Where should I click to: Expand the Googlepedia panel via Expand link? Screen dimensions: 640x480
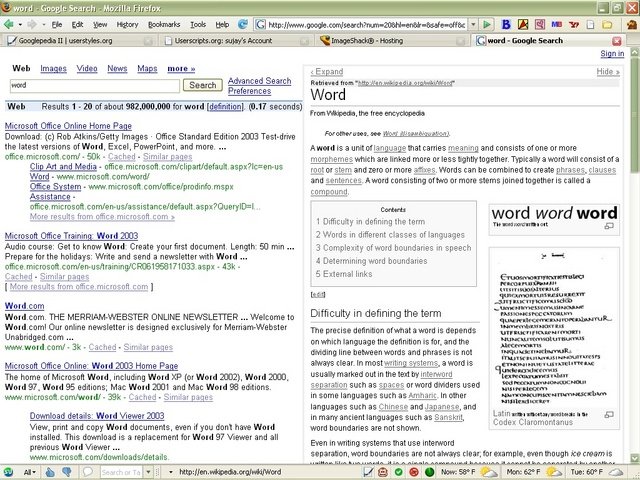tap(327, 72)
